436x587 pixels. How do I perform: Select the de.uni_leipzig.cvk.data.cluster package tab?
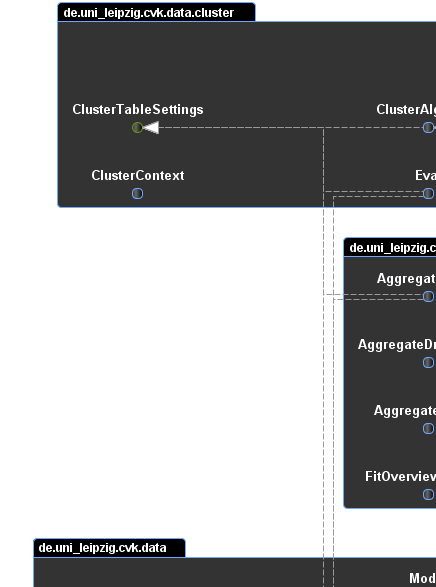(156, 12)
